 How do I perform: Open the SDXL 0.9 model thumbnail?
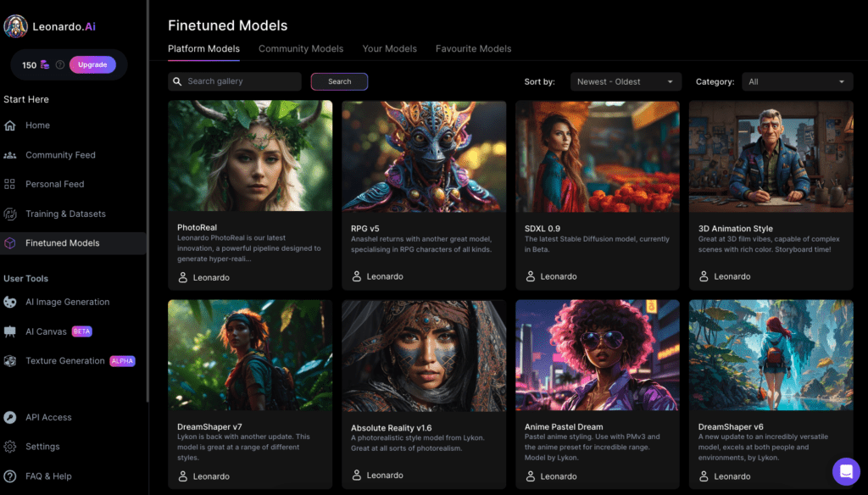(x=598, y=156)
